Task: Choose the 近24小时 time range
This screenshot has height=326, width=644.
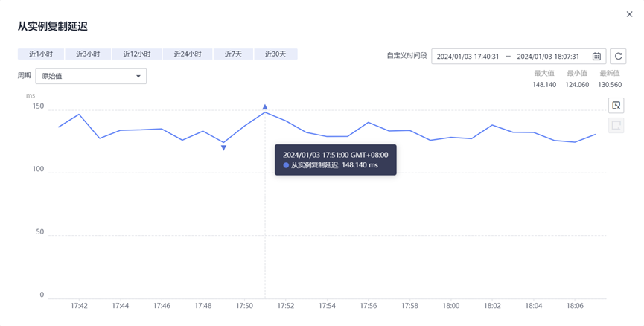Action: coord(188,54)
